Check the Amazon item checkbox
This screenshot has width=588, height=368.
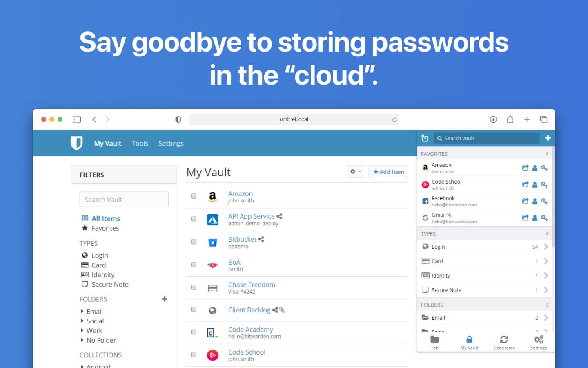(x=194, y=196)
